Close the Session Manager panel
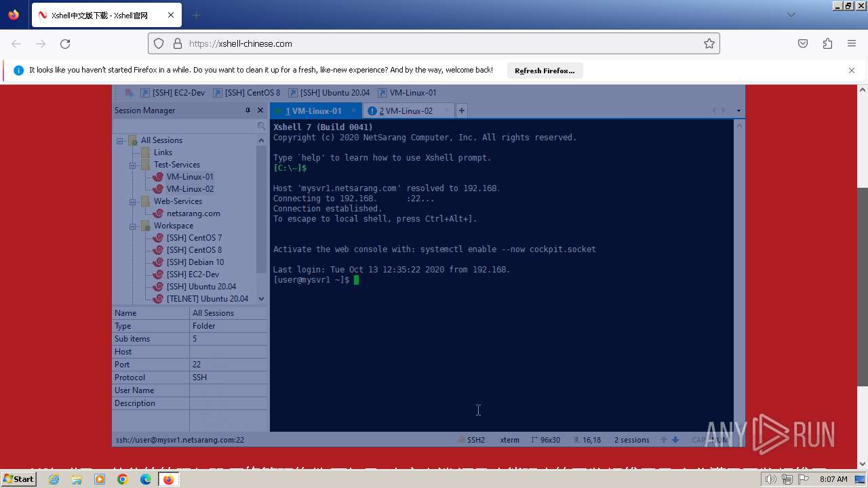The image size is (868, 488). click(x=260, y=110)
